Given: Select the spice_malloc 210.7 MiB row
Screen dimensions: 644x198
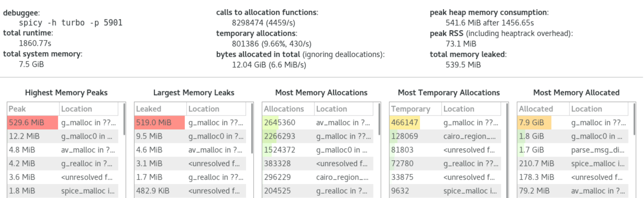Looking at the screenshot, I should click(x=573, y=163).
